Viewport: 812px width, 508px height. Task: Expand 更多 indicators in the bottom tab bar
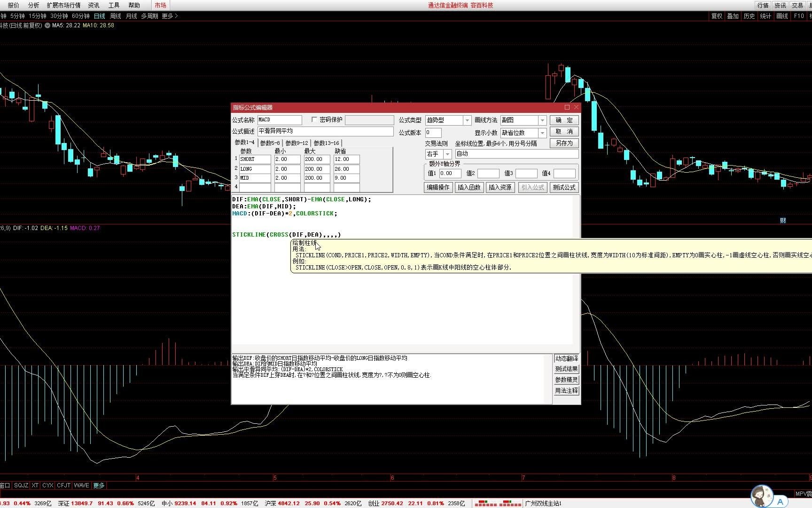point(99,485)
